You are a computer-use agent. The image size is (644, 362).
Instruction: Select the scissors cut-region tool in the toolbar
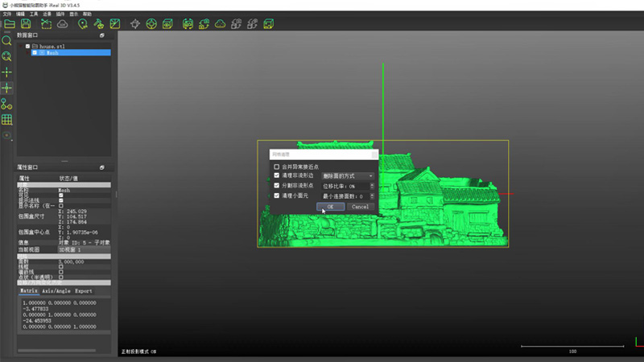click(46, 24)
